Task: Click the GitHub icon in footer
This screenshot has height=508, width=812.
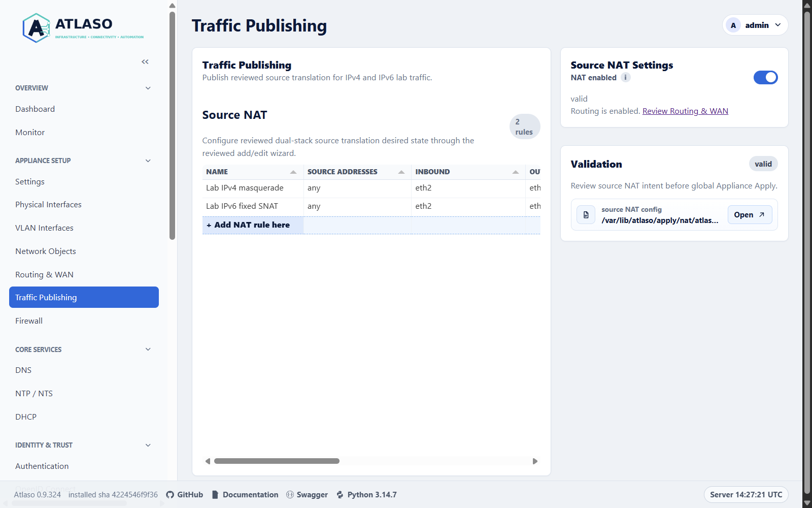Action: click(x=170, y=495)
